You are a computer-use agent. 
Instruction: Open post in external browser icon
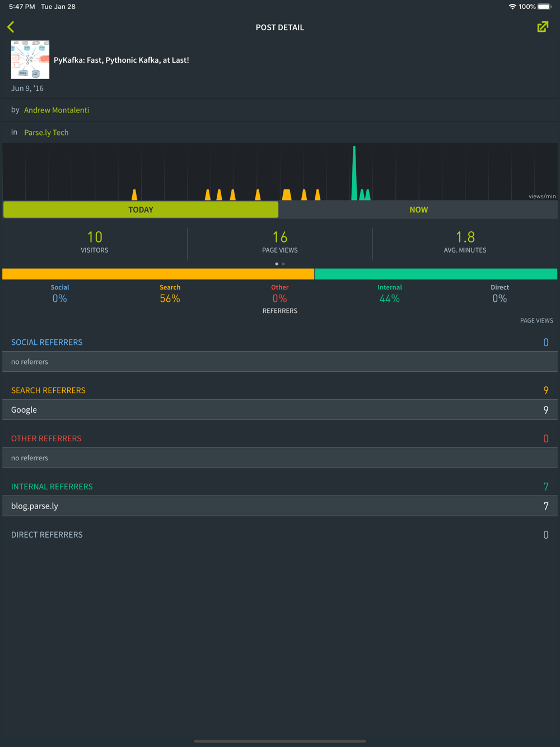click(x=543, y=27)
